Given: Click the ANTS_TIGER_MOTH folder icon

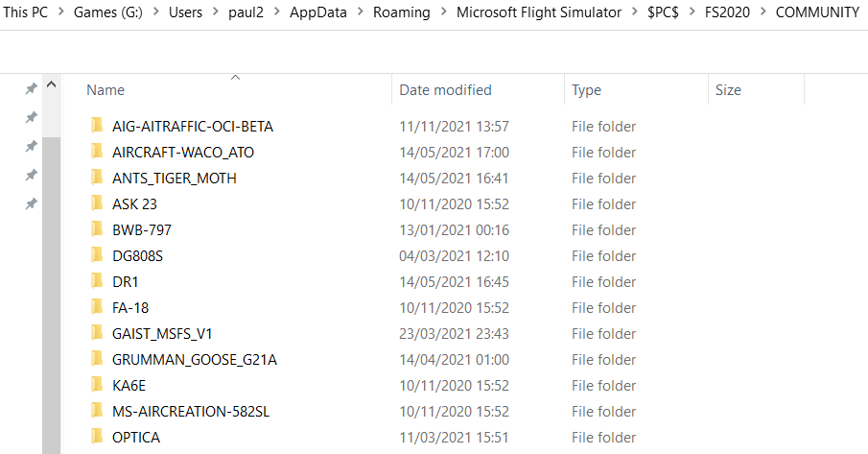Looking at the screenshot, I should pyautogui.click(x=96, y=178).
